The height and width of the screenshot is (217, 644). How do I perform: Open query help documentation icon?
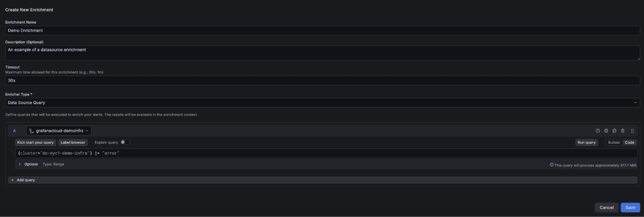point(598,131)
